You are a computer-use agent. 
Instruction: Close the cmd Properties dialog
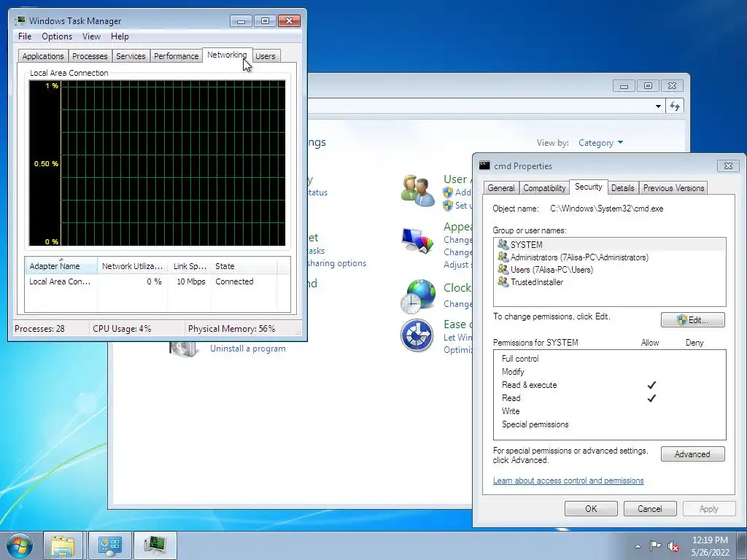click(728, 166)
